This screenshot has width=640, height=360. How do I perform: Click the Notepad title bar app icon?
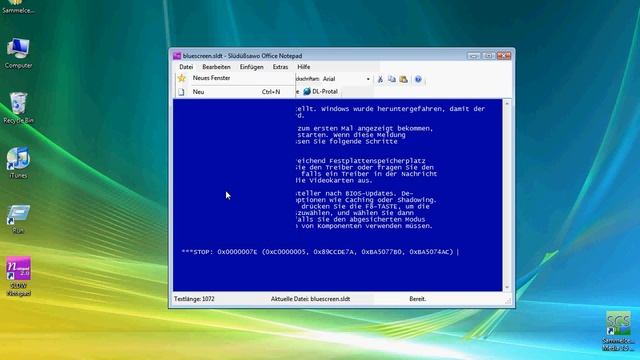click(x=177, y=56)
